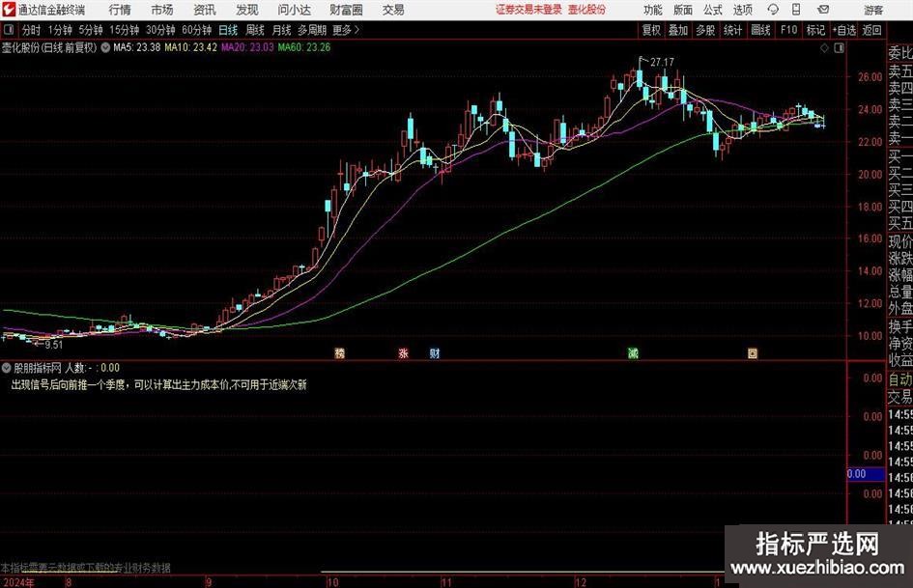Screen dimensions: 913x588
Task: Open the 发现 menu
Action: pyautogui.click(x=247, y=10)
